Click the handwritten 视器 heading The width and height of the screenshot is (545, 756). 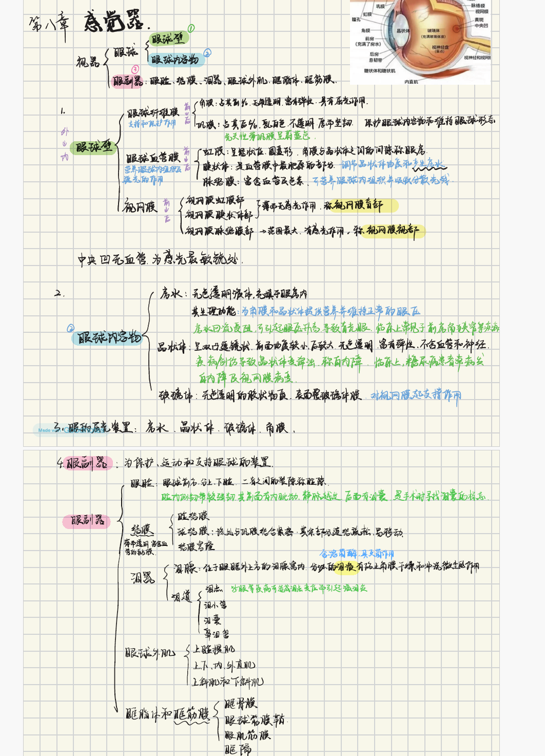pyautogui.click(x=88, y=62)
